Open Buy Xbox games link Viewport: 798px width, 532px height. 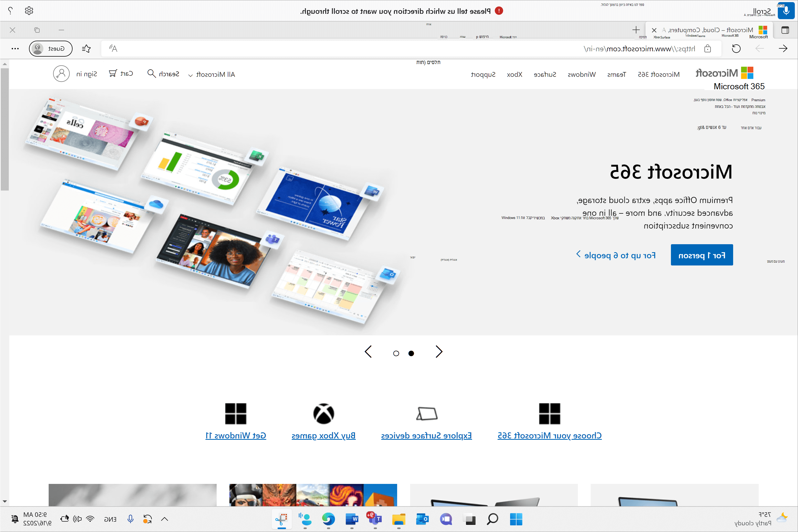[323, 435]
